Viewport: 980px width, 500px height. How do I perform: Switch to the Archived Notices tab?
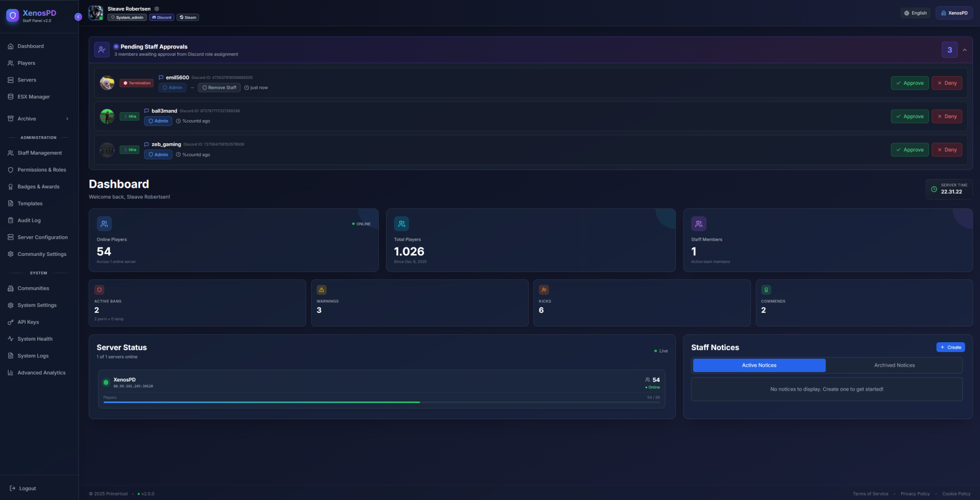point(894,365)
